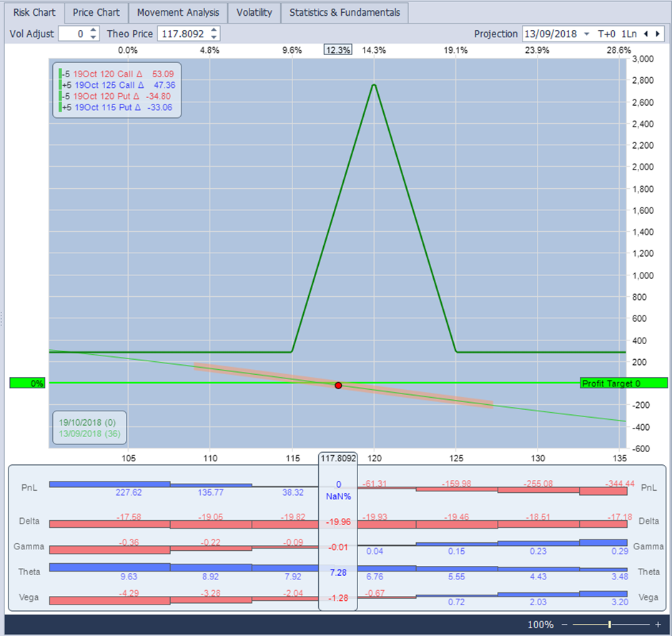Decrease Vol Adjust with down arrow
The width and height of the screenshot is (672, 636).
click(94, 37)
